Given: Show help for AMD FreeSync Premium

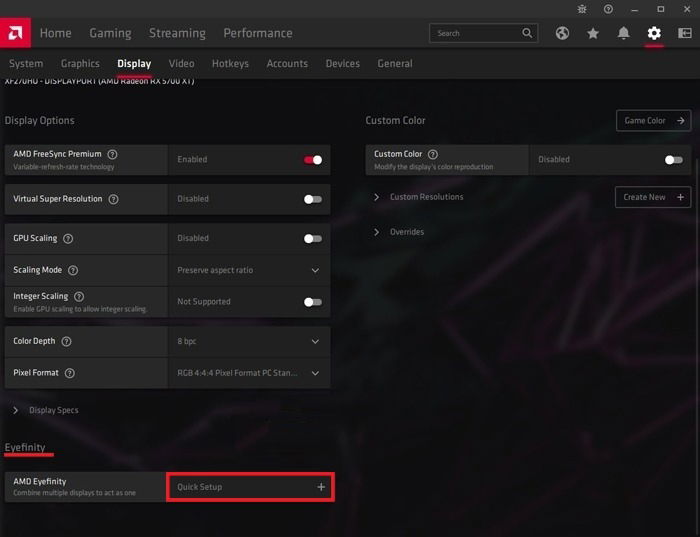Looking at the screenshot, I should pos(112,154).
